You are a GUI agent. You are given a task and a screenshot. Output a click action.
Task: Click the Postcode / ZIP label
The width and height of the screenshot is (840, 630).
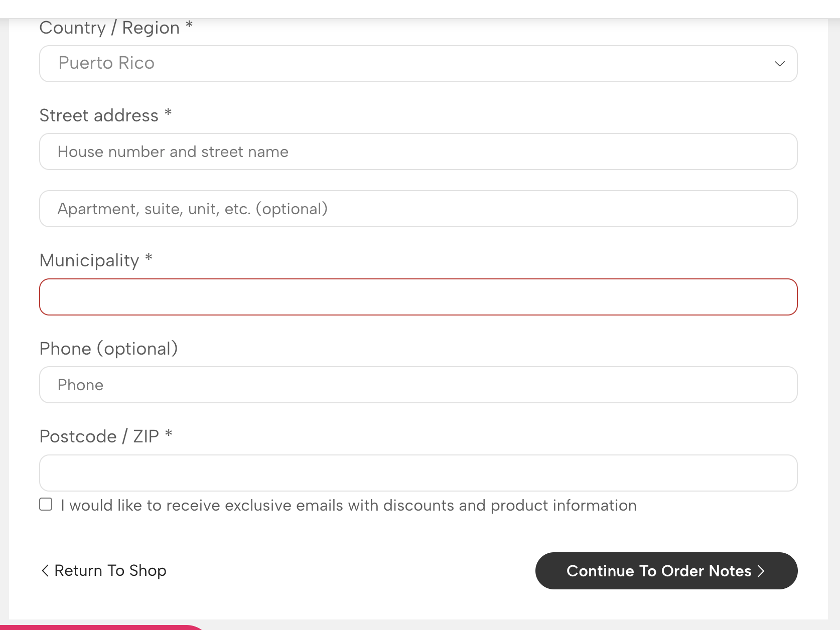coord(99,437)
